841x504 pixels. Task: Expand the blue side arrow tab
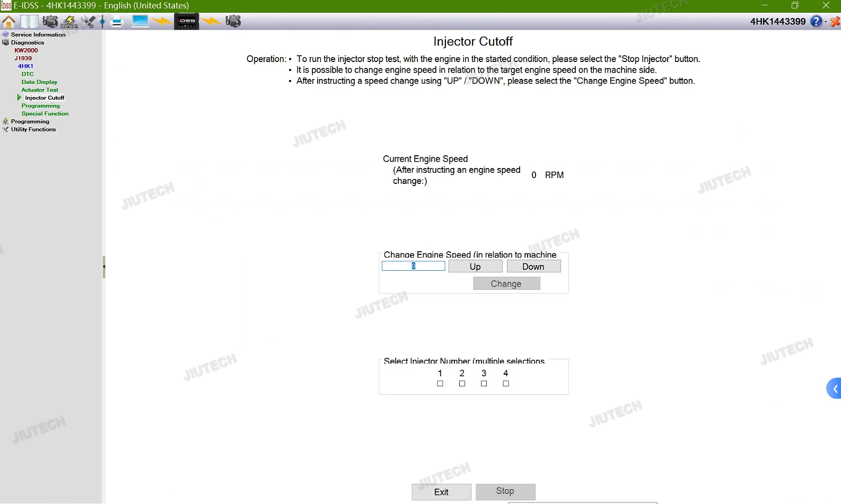pyautogui.click(x=835, y=388)
